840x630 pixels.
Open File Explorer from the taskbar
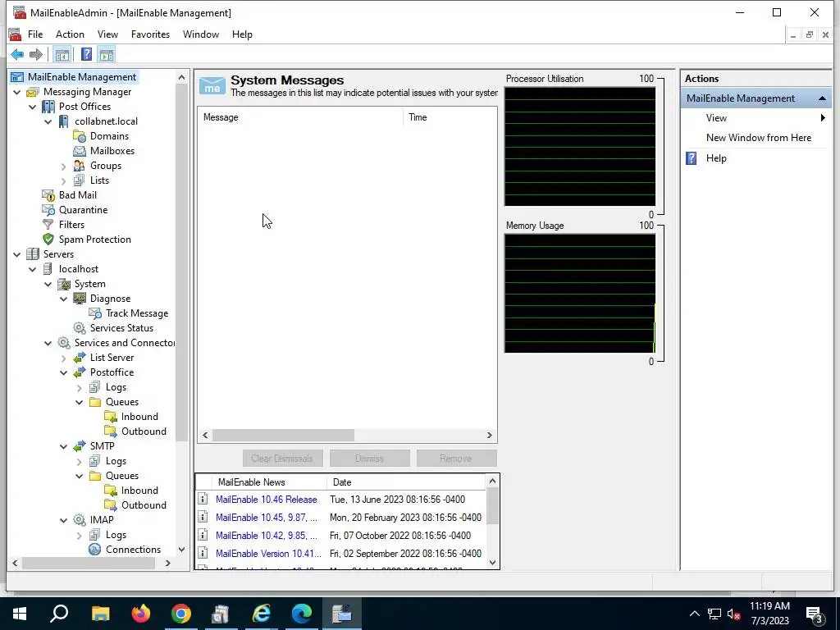point(101,614)
